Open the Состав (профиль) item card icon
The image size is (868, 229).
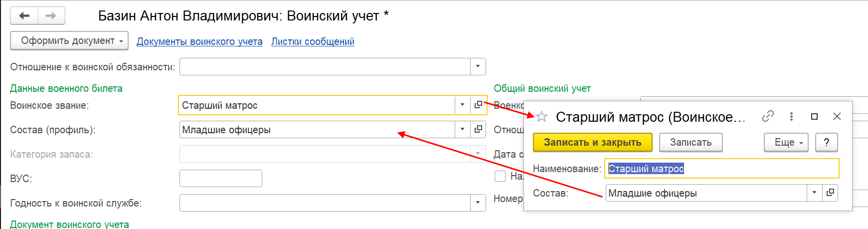[x=478, y=129]
